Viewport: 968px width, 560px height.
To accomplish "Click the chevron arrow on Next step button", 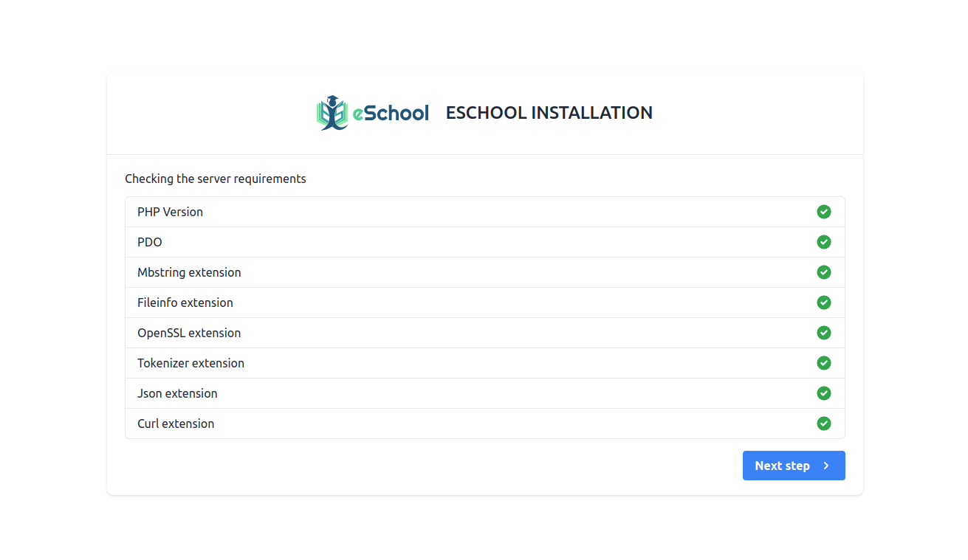I will pyautogui.click(x=826, y=466).
